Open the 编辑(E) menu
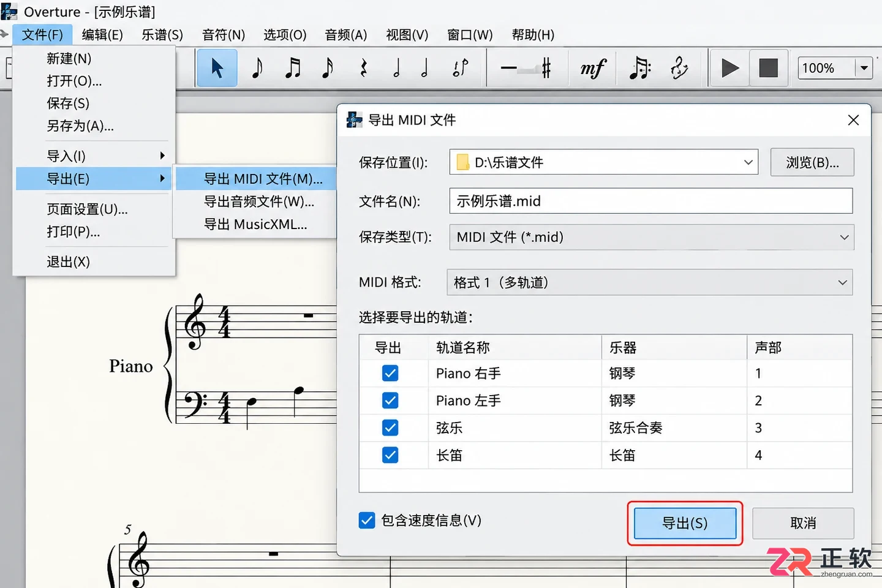The height and width of the screenshot is (588, 882). 102,35
